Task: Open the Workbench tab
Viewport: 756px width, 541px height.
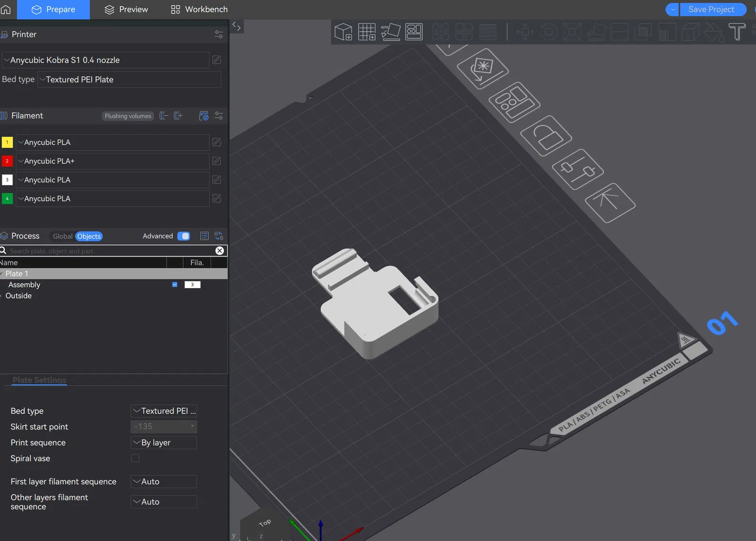Action: tap(199, 9)
